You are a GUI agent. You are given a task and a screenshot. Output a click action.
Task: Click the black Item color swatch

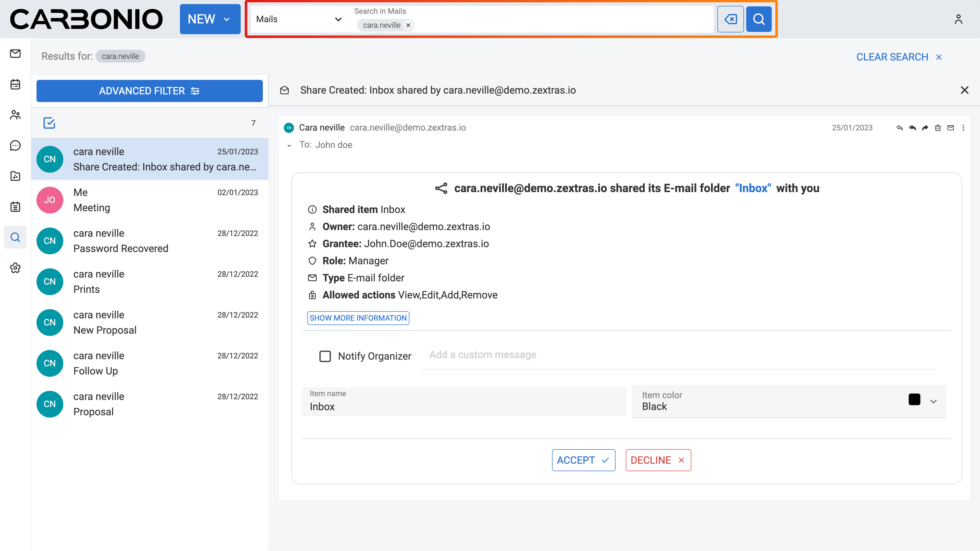(914, 400)
